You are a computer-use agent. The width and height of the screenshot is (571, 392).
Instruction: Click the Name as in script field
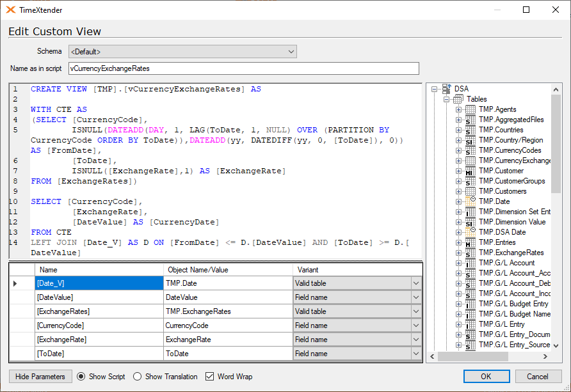244,68
